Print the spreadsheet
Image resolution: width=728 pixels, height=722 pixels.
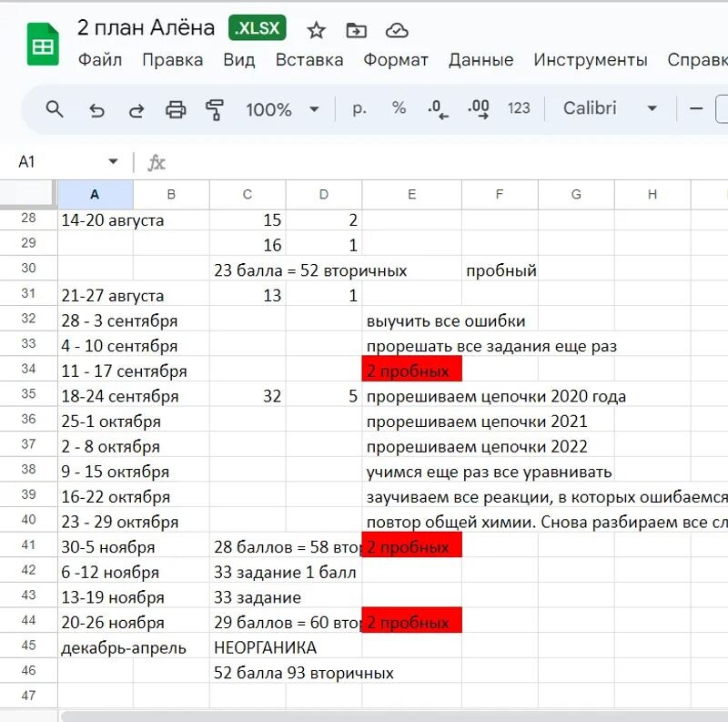(x=176, y=109)
